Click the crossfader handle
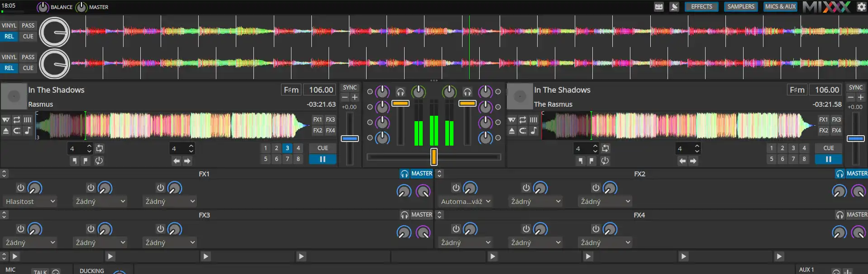Viewport: 868px width, 274px height. [434, 157]
